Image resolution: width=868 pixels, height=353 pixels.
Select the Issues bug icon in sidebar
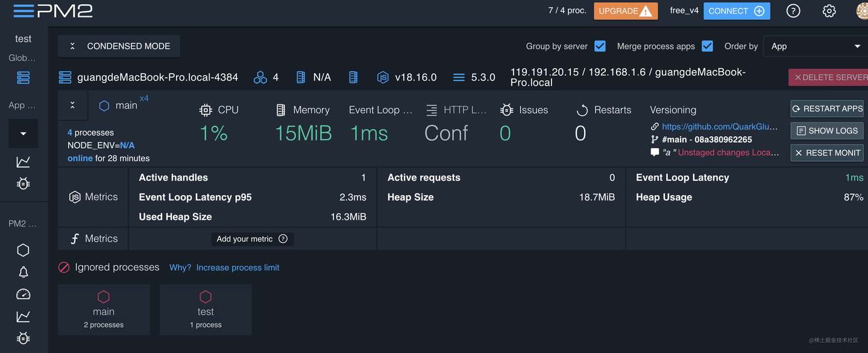pyautogui.click(x=23, y=183)
